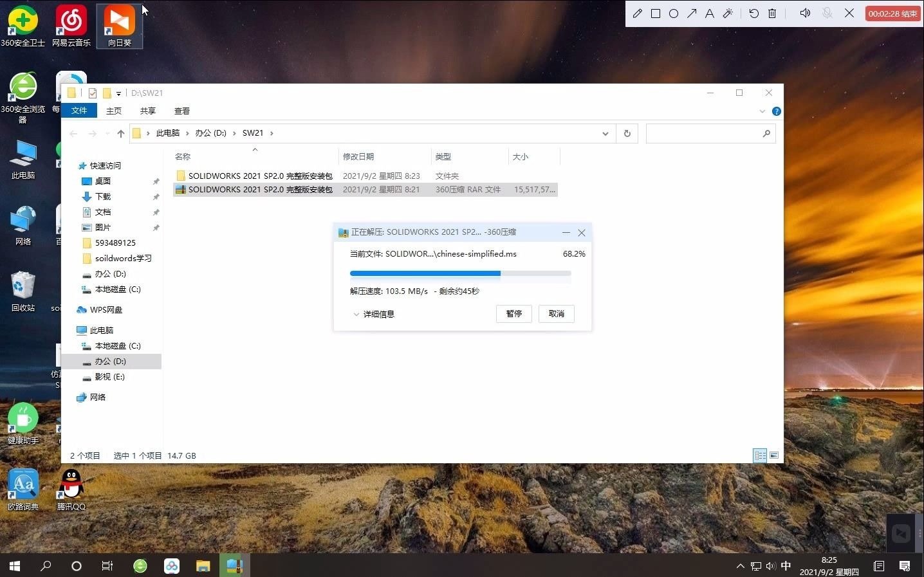
Task: Open the 文件 ribbon tab
Action: tap(79, 111)
